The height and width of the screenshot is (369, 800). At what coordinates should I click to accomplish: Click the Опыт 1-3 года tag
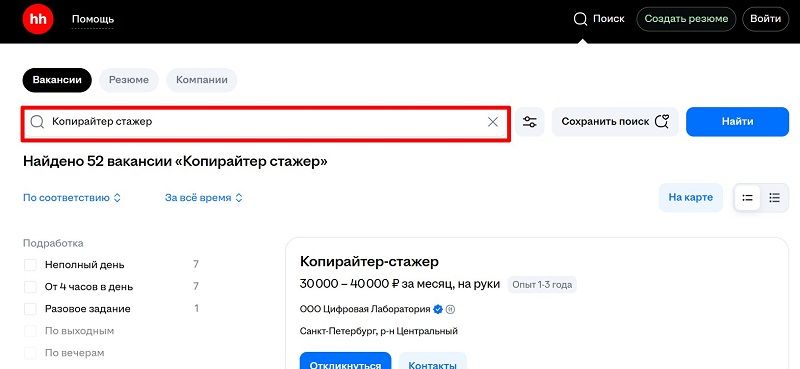pyautogui.click(x=542, y=285)
